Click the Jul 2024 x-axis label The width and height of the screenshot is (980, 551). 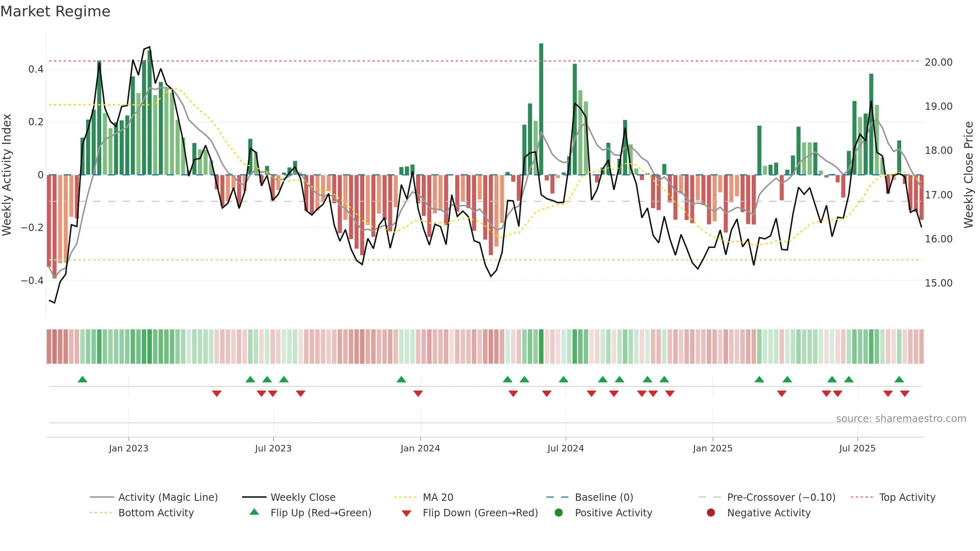(566, 448)
